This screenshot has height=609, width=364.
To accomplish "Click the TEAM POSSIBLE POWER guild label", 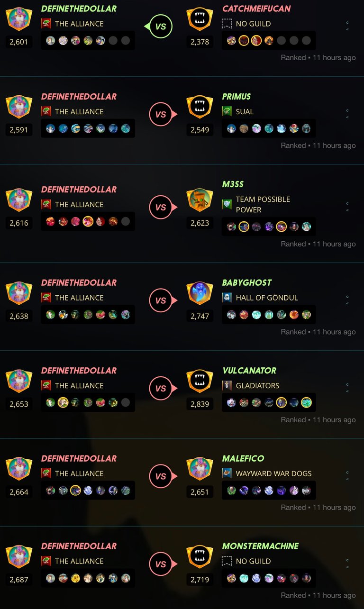I will pos(263,205).
